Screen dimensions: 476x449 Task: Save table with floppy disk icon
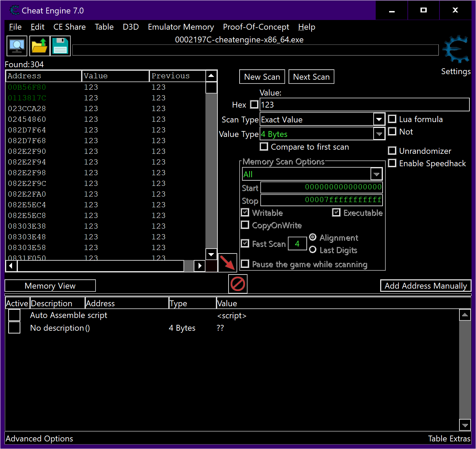[x=60, y=46]
